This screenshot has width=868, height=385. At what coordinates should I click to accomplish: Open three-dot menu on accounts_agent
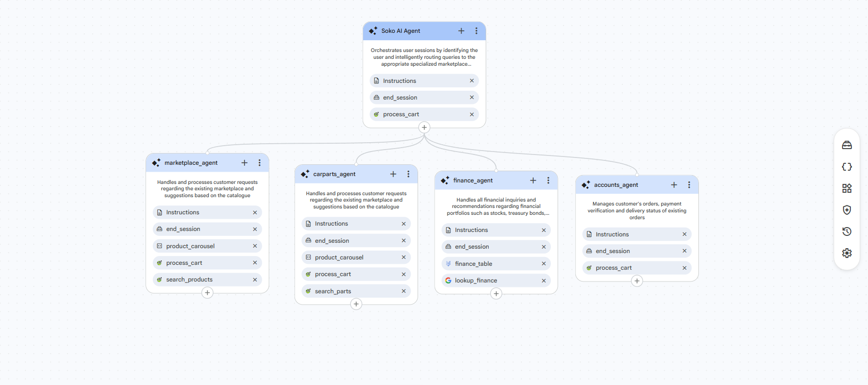point(689,185)
